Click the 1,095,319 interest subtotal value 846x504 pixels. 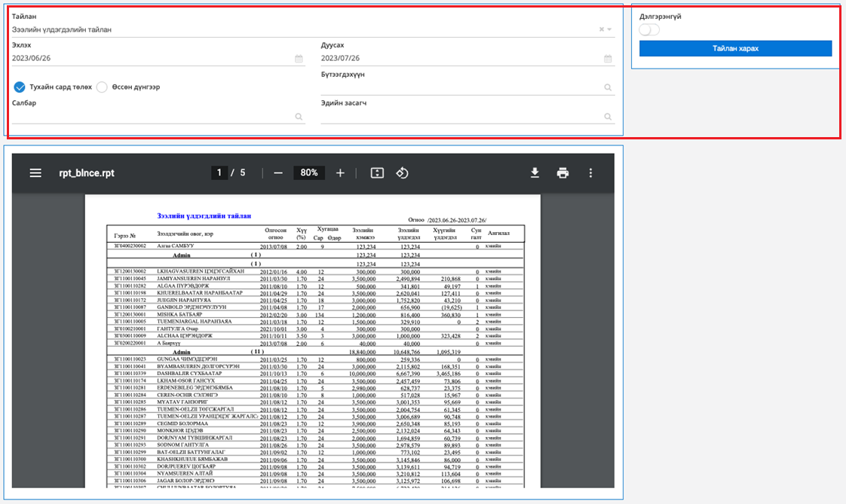coord(449,352)
